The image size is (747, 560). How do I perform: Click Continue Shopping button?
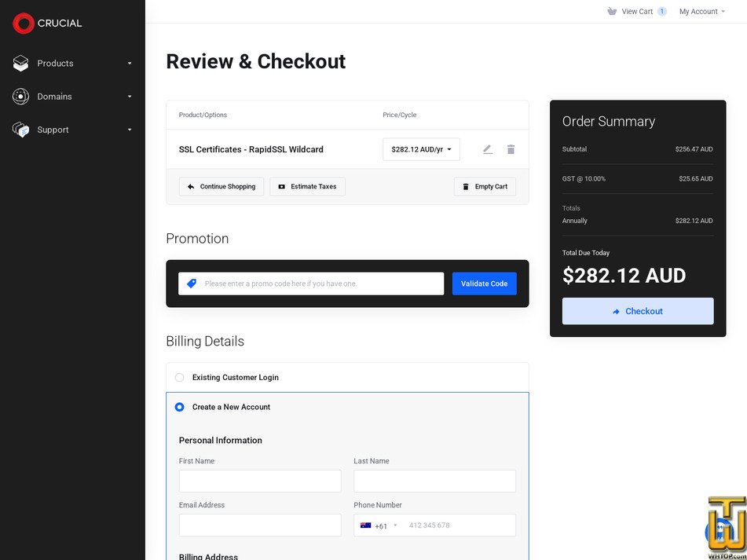(x=222, y=187)
